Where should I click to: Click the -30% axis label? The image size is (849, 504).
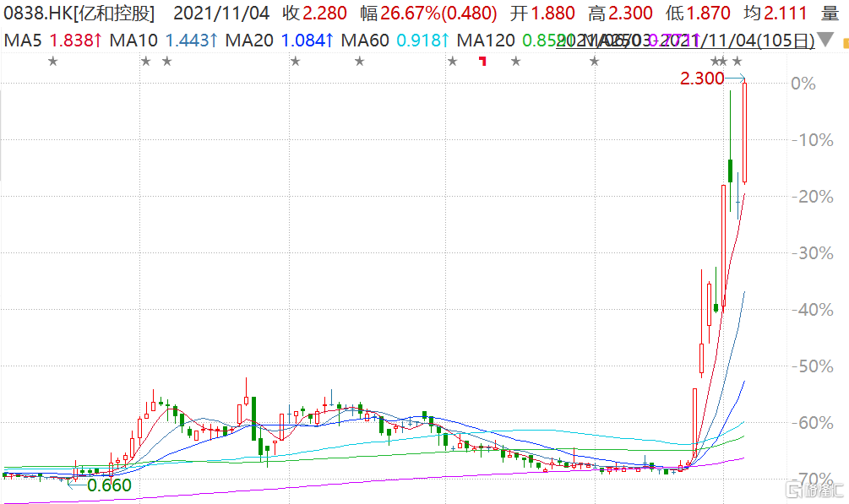812,253
